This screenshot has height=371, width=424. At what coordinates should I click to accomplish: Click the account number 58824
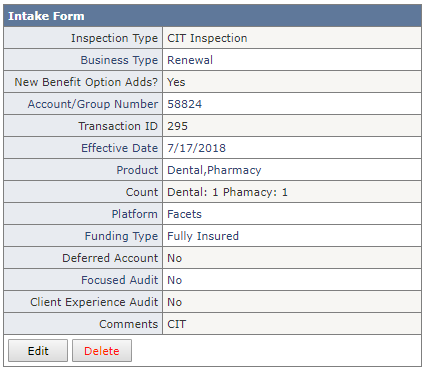tap(184, 104)
